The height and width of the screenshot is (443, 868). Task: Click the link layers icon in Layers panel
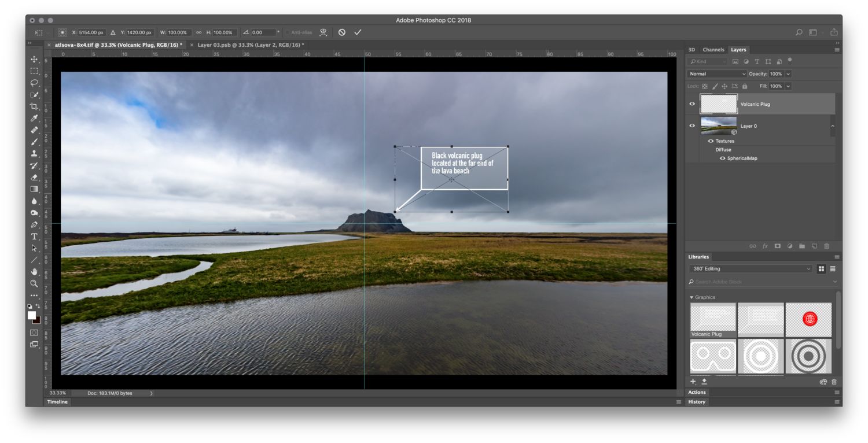[753, 246]
